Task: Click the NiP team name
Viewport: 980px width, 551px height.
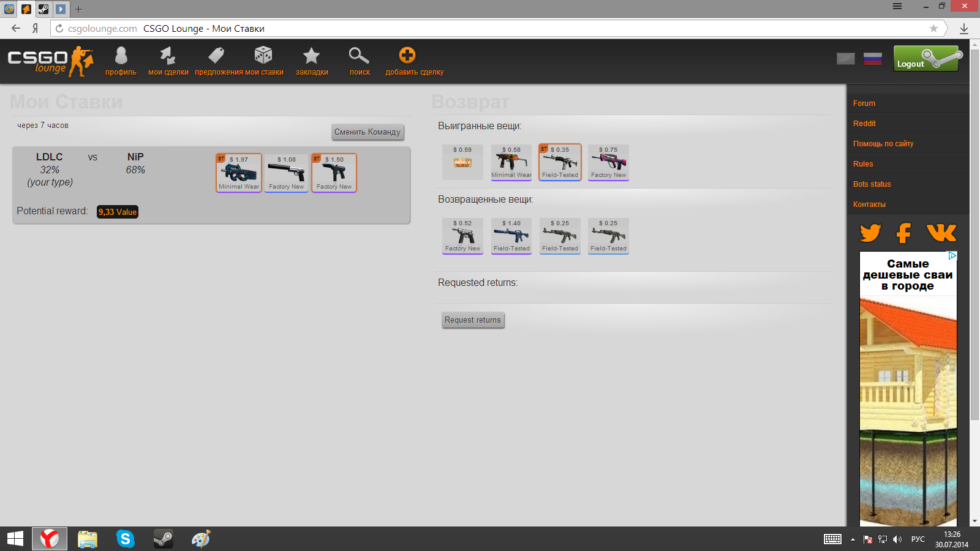Action: click(x=135, y=157)
